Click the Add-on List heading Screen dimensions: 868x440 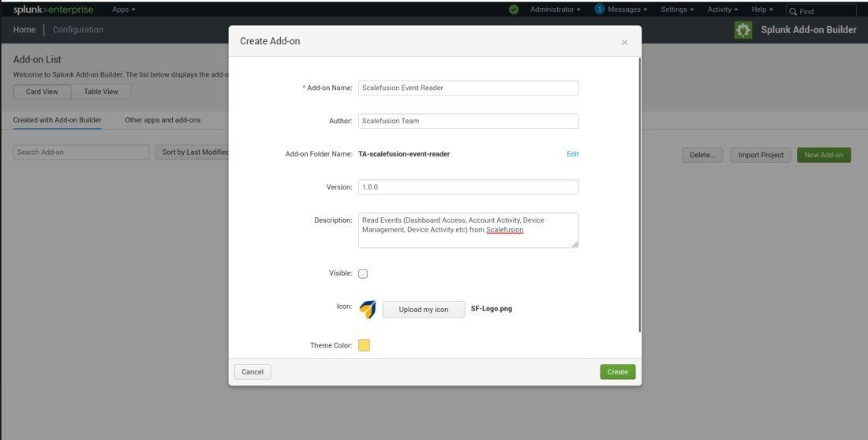click(37, 59)
